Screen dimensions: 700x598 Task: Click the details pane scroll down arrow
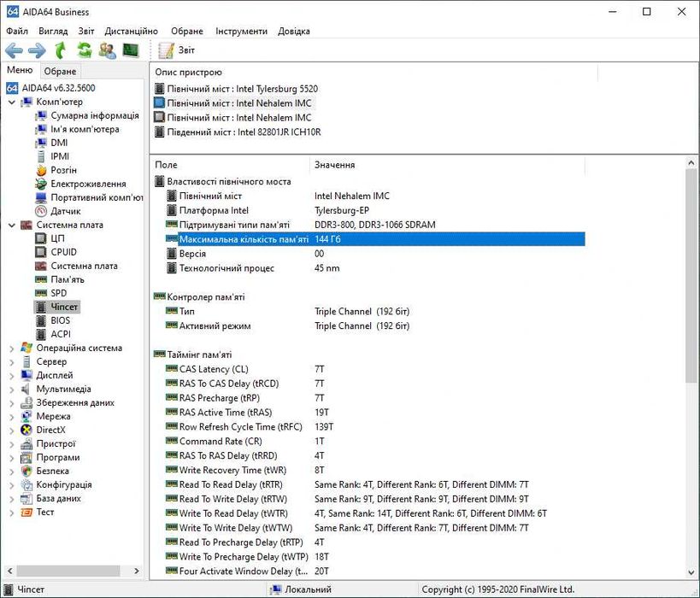click(x=691, y=572)
